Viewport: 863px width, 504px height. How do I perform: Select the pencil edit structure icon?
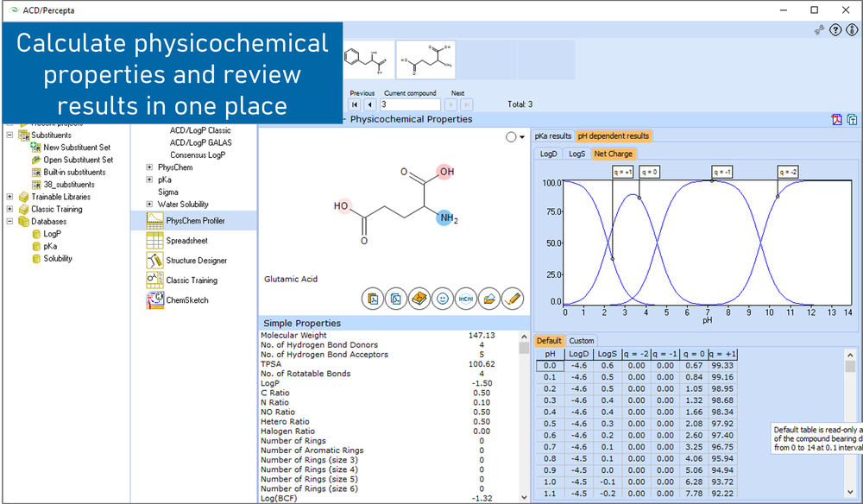click(512, 299)
